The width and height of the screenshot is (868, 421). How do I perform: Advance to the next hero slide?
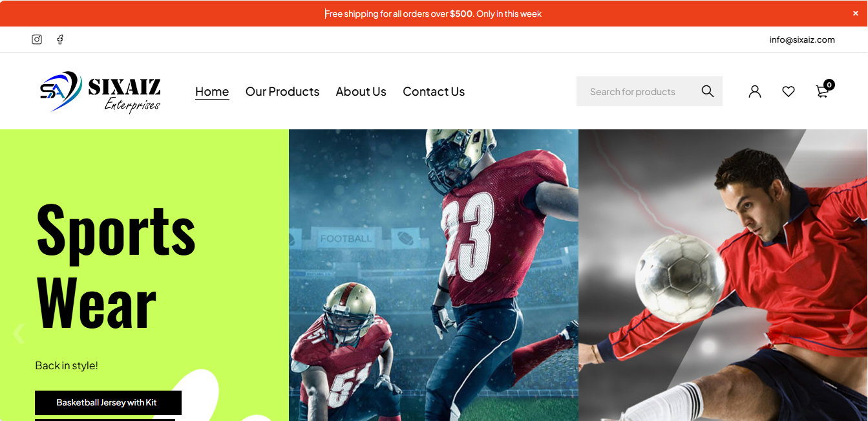848,334
